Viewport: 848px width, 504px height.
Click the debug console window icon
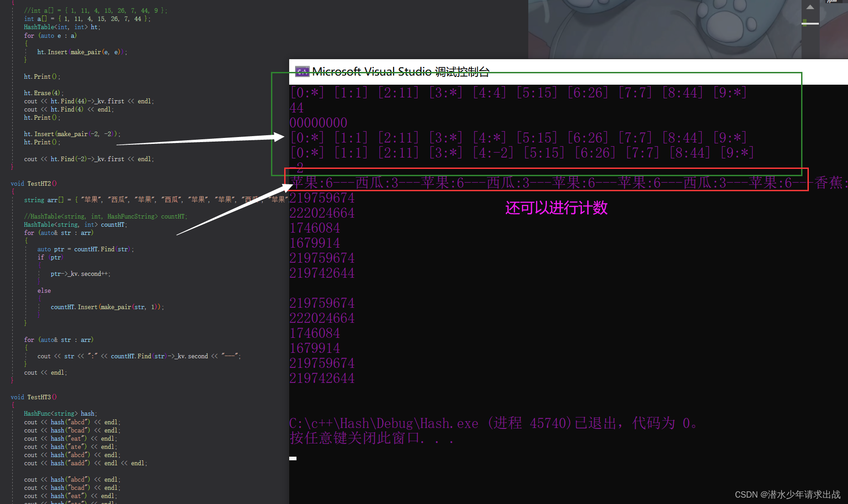[302, 71]
